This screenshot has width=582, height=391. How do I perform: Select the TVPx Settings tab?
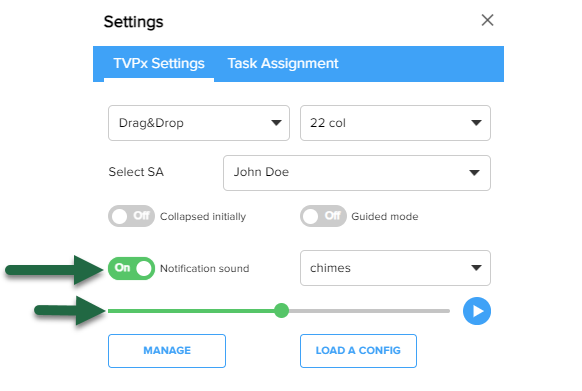(159, 63)
